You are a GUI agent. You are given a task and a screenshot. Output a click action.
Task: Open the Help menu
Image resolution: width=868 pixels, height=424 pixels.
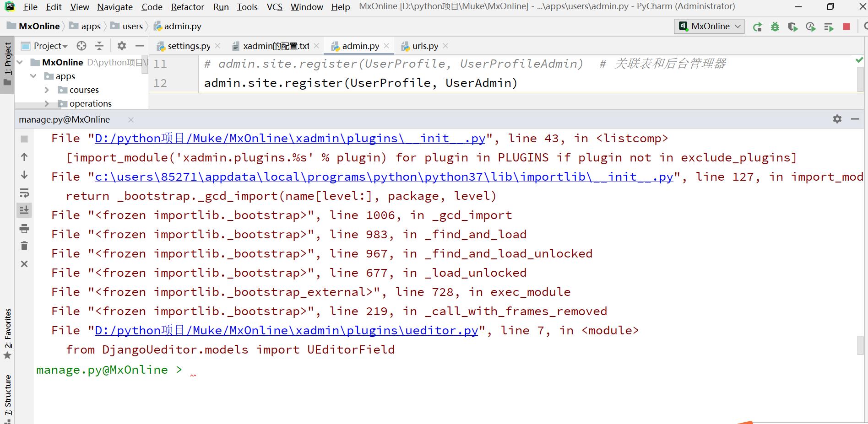tap(341, 7)
